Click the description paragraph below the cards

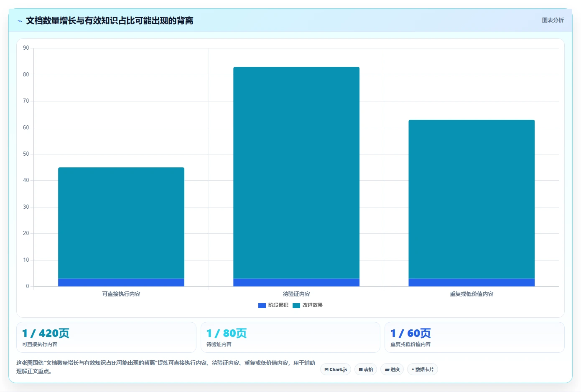166,367
